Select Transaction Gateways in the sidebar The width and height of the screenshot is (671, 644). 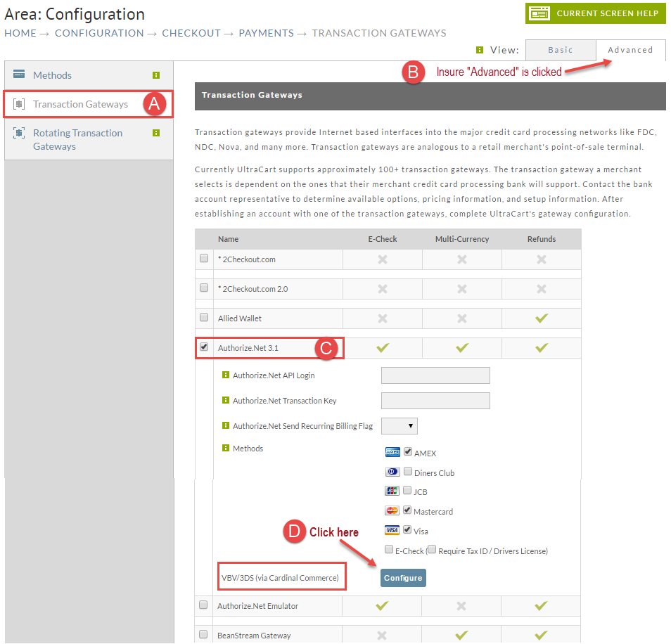pos(89,104)
